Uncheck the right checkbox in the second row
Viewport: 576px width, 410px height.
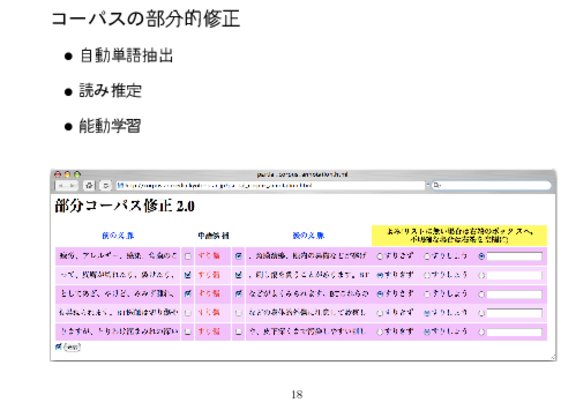click(238, 275)
